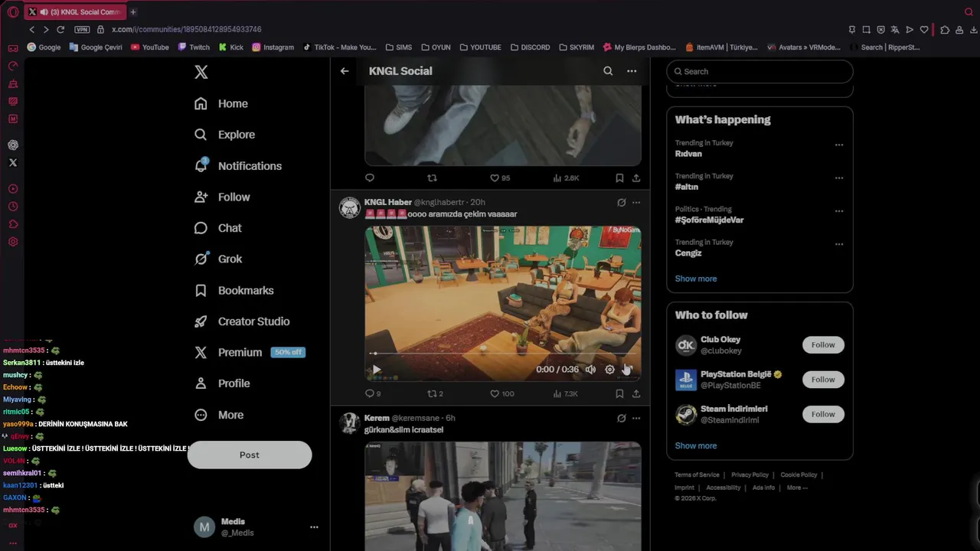
Task: Open X shortcut in Opera sidebar
Action: point(13,162)
